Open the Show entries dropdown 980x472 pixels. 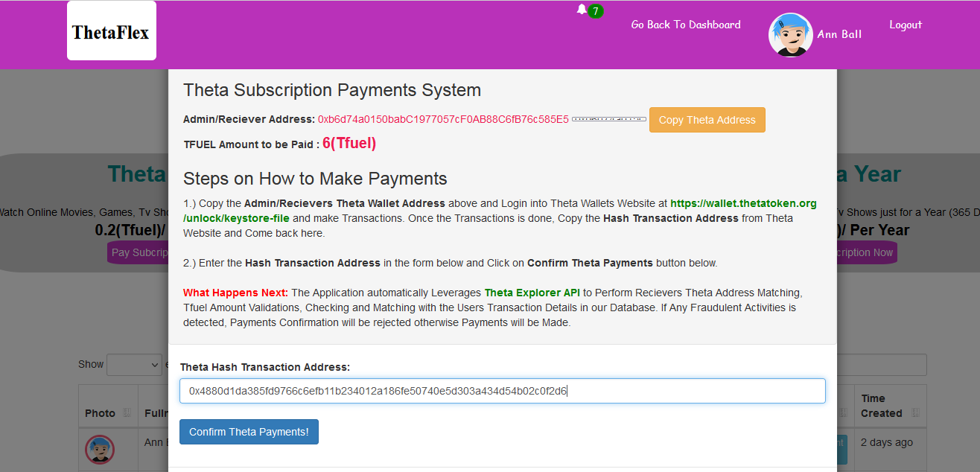(134, 364)
